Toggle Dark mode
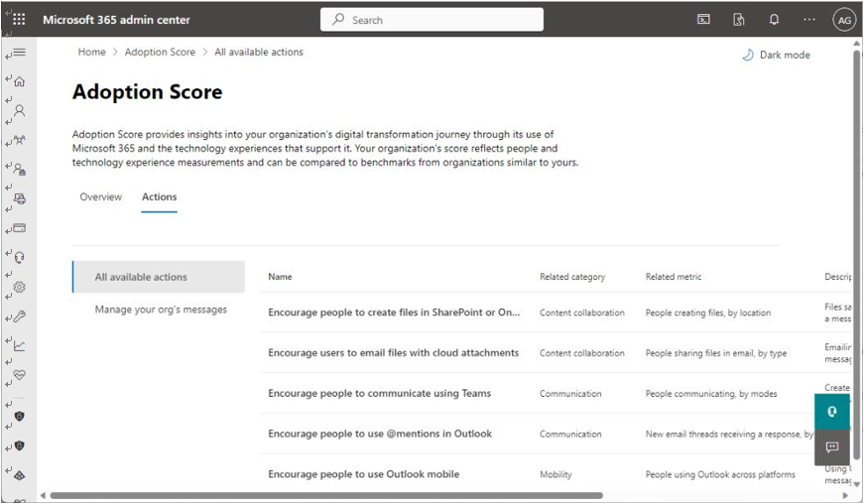Viewport: 864px width, 504px height. [x=777, y=55]
